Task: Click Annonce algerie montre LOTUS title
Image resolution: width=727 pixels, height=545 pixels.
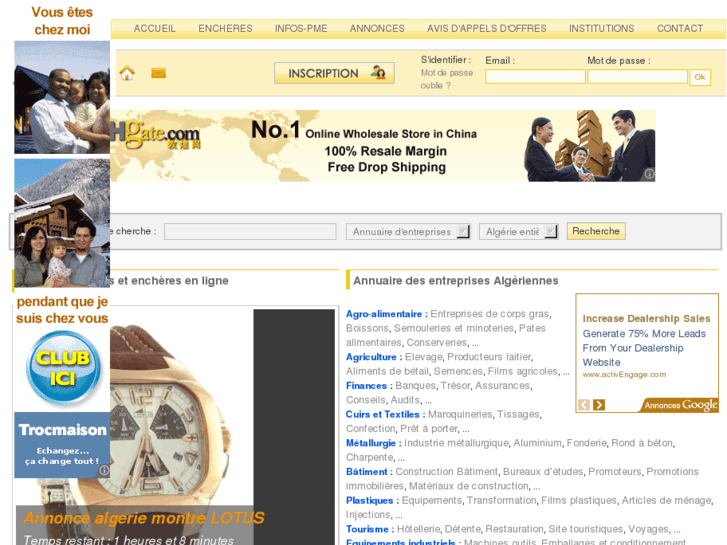Action: (144, 518)
